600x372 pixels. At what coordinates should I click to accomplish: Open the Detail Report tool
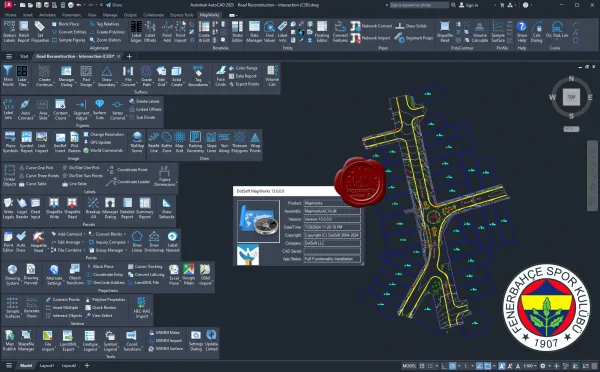[24, 31]
